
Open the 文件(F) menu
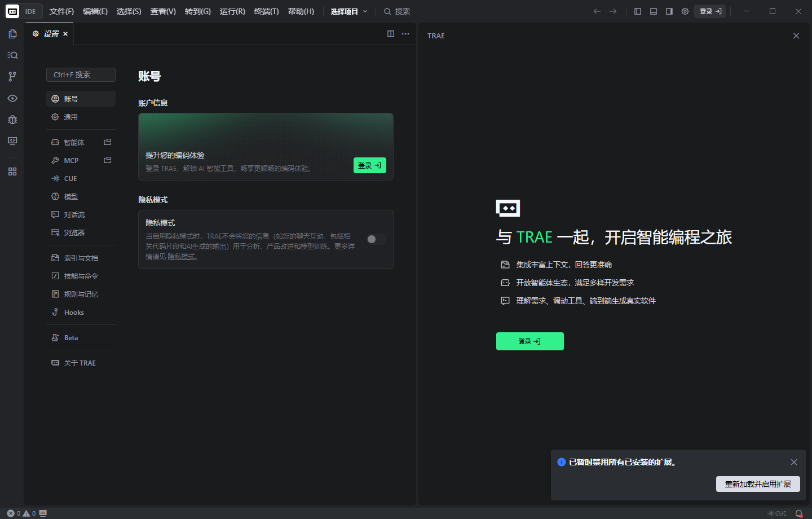pyautogui.click(x=61, y=11)
